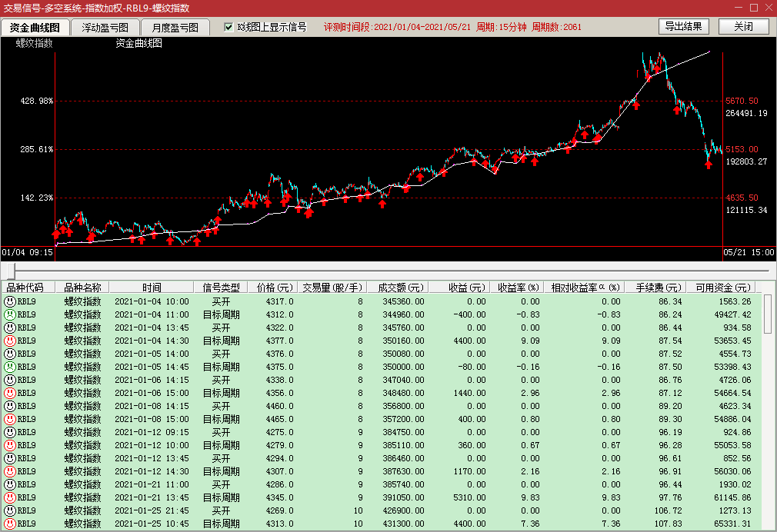Click the table vertical scrollbar thumb
This screenshot has width=777, height=532.
click(x=768, y=314)
